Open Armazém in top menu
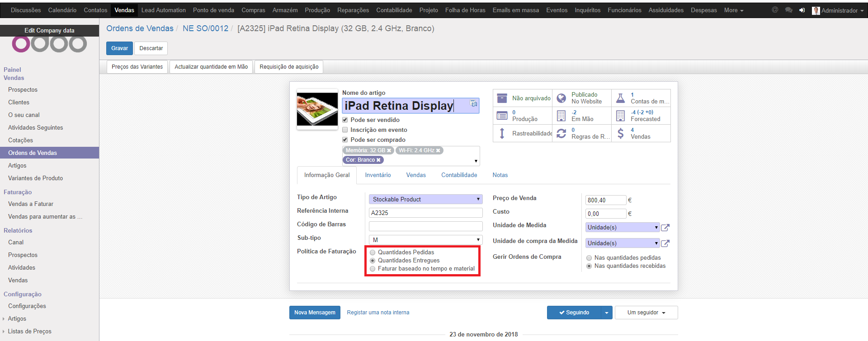This screenshot has width=868, height=341. coord(285,10)
